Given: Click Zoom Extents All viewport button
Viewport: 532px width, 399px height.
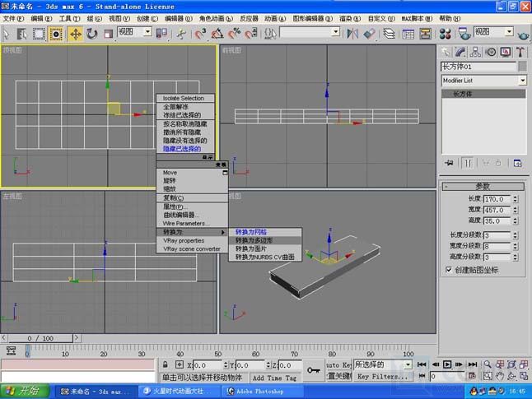Looking at the screenshot, I should click(511, 364).
